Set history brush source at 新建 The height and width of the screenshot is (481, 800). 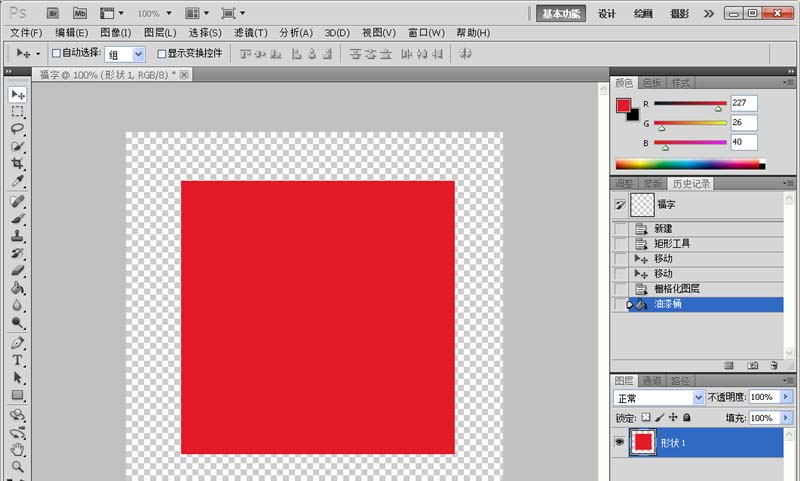tap(620, 229)
